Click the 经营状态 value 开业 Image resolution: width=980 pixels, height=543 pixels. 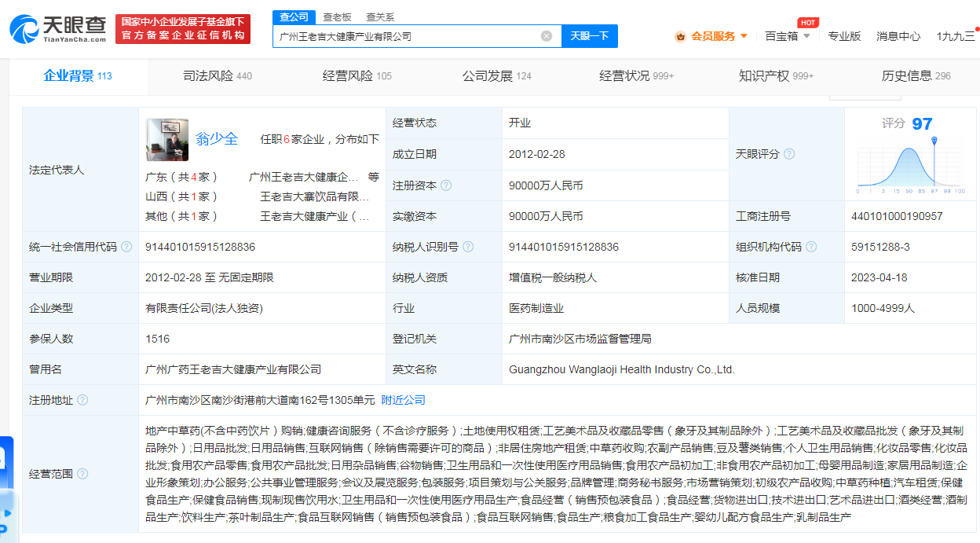520,123
